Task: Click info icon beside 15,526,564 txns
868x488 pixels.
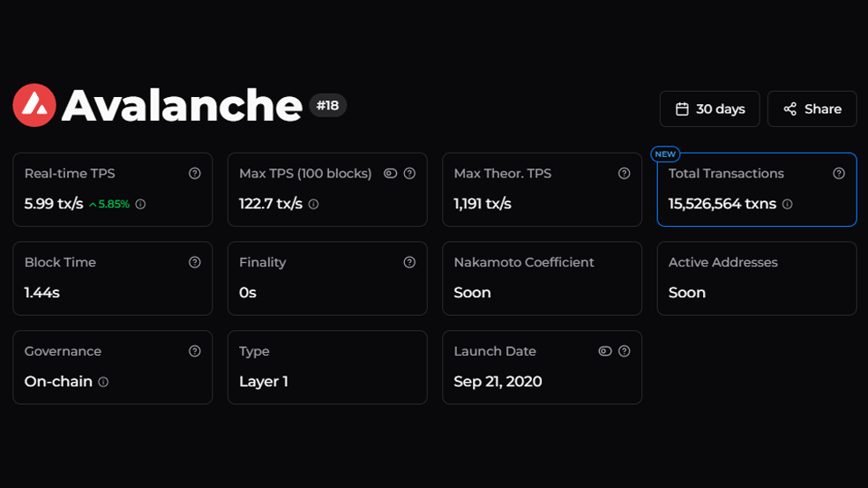Action: 787,205
